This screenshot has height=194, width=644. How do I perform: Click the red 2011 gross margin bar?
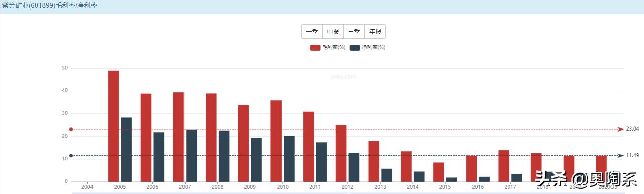[309, 147]
